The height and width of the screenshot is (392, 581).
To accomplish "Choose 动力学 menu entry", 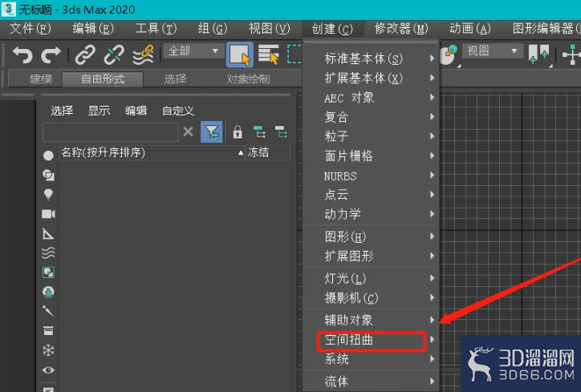I will [x=371, y=214].
